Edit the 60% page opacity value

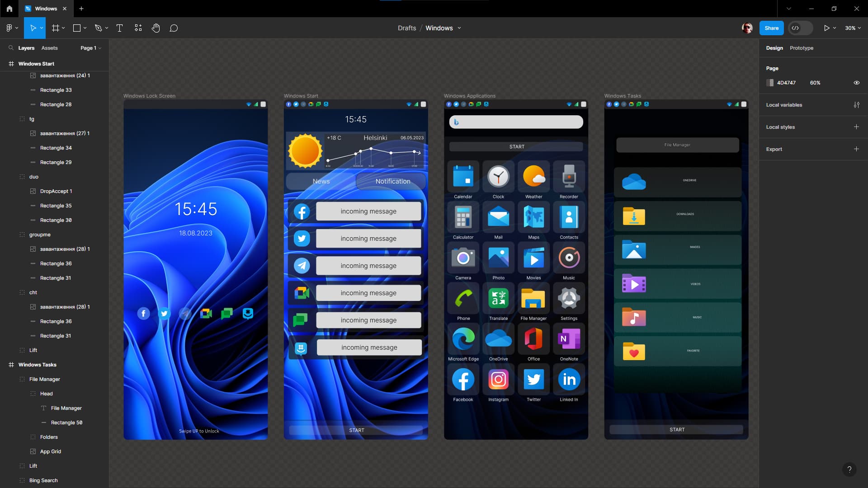point(815,83)
